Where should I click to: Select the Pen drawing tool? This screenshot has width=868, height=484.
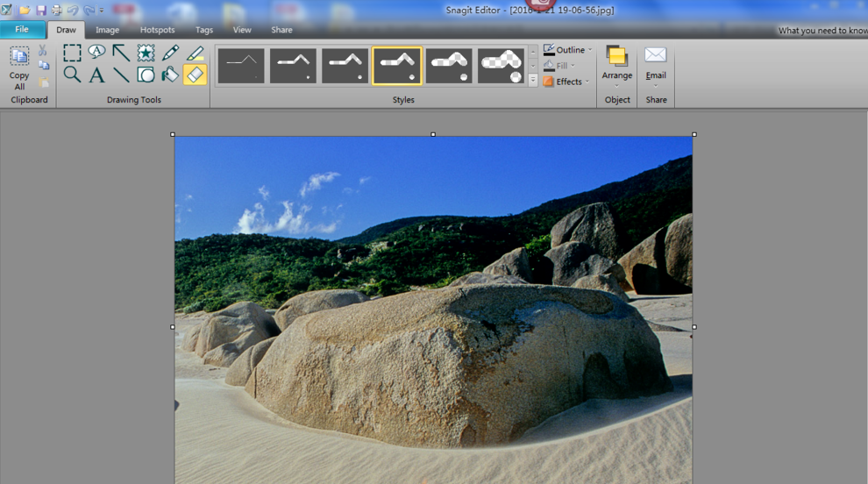(x=170, y=53)
